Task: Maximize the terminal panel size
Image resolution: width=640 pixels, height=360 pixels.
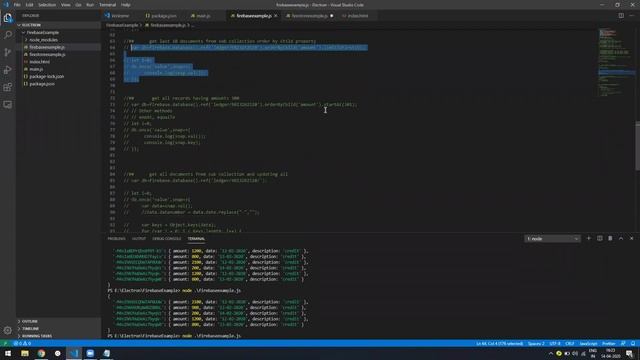Action: click(x=621, y=238)
